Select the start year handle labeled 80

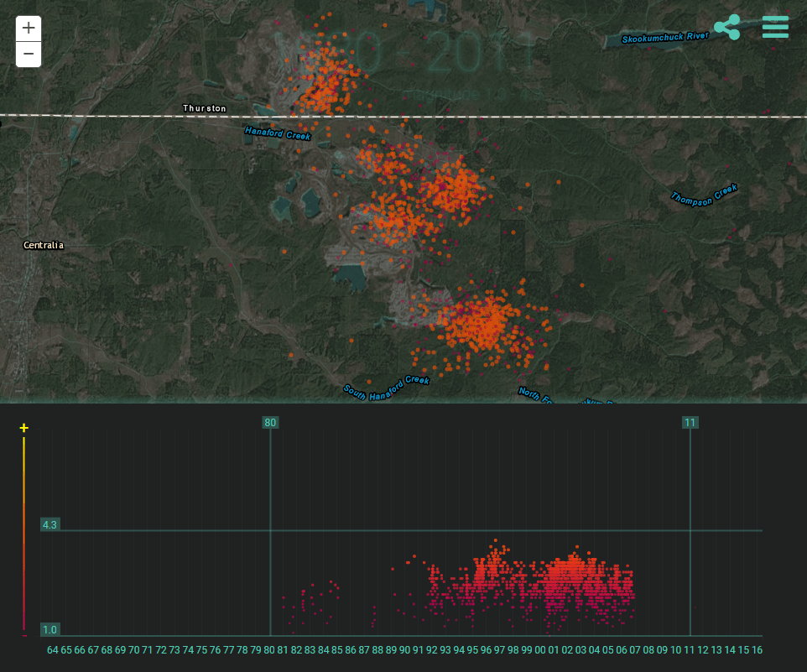pyautogui.click(x=270, y=423)
